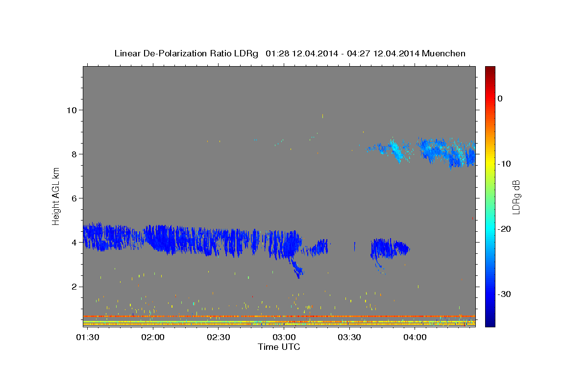
Task: Click the 'LDRg dB' colorbar label
Action: click(x=515, y=196)
